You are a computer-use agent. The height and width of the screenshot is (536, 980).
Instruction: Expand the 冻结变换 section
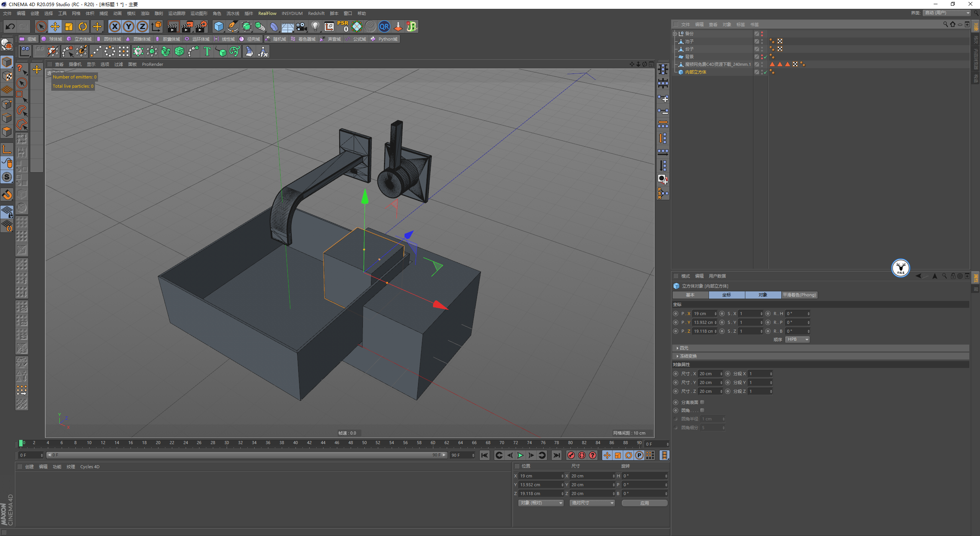tap(688, 356)
